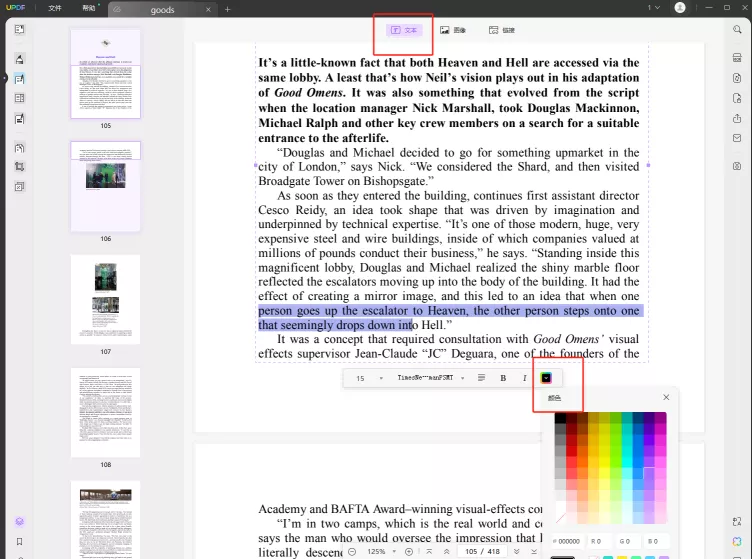This screenshot has width=752, height=559.
Task: Close the goods document tab
Action: point(208,10)
